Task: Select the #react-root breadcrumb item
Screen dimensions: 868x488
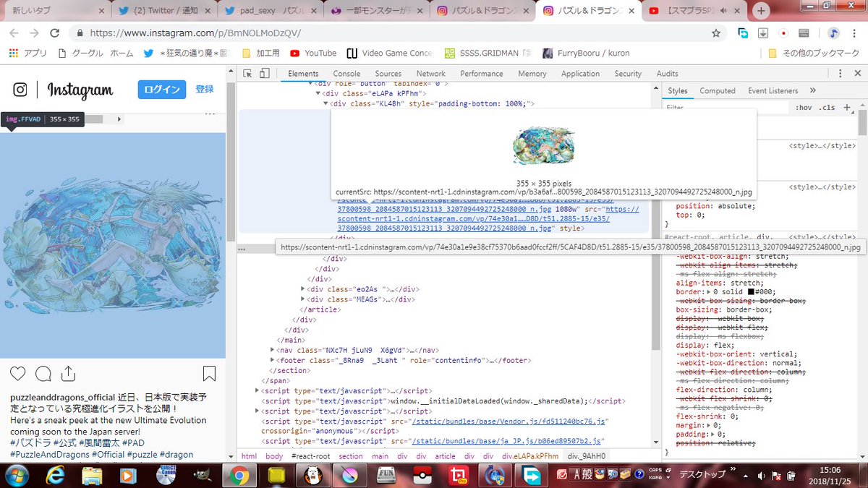Action: click(x=310, y=456)
